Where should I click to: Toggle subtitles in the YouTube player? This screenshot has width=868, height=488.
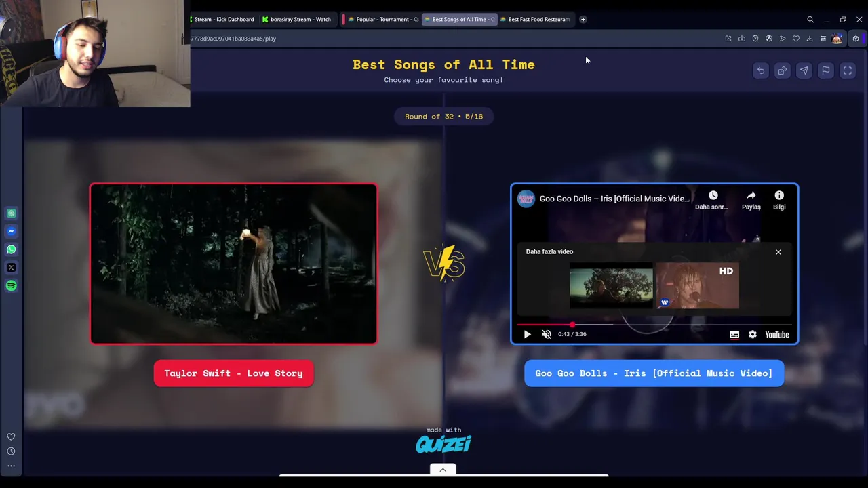click(734, 334)
